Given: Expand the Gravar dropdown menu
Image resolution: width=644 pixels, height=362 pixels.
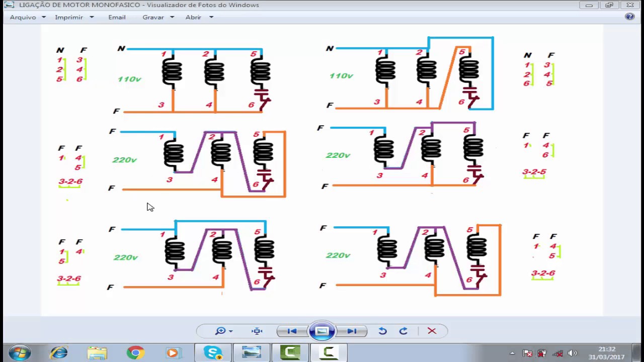Looking at the screenshot, I should pyautogui.click(x=158, y=17).
